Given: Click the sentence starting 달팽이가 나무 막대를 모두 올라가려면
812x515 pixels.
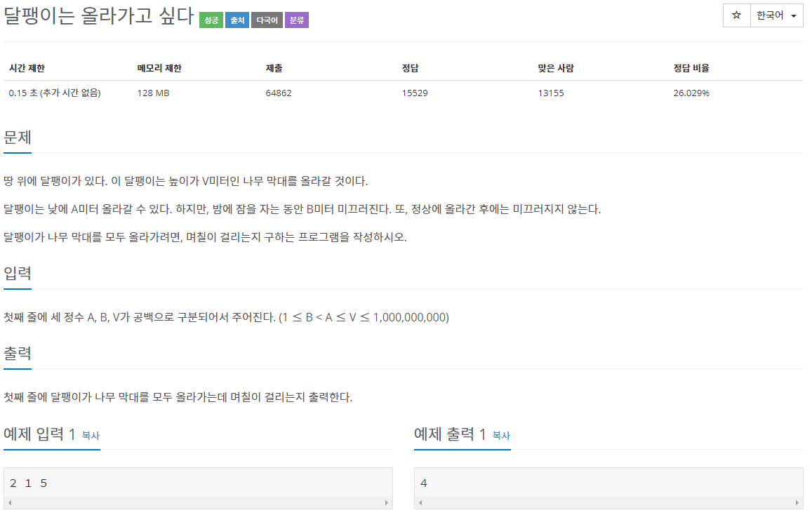Looking at the screenshot, I should pos(205,237).
